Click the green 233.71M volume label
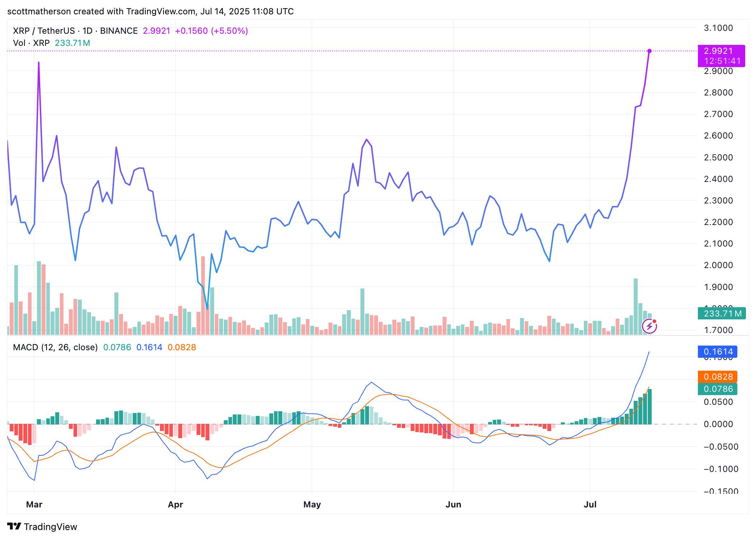The width and height of the screenshot is (756, 539). (x=722, y=314)
